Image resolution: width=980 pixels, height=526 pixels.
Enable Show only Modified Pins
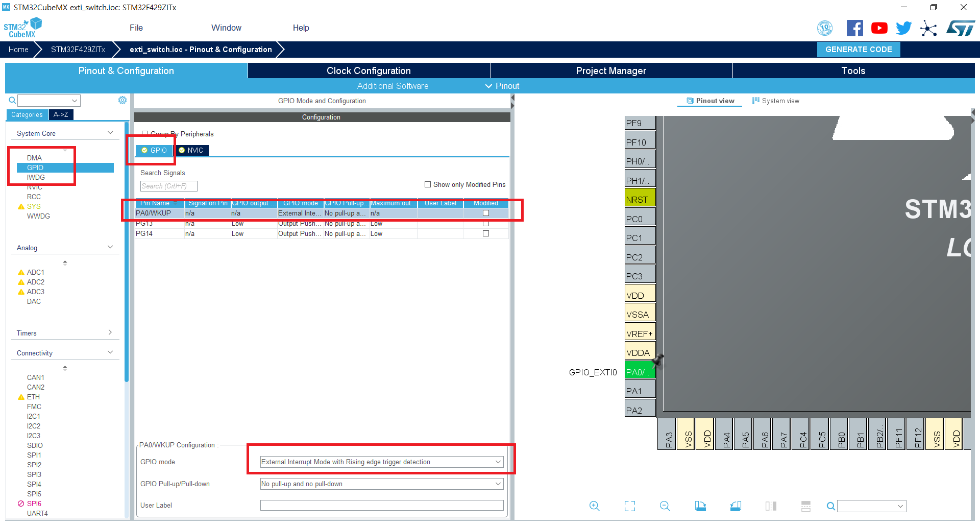[x=428, y=184]
